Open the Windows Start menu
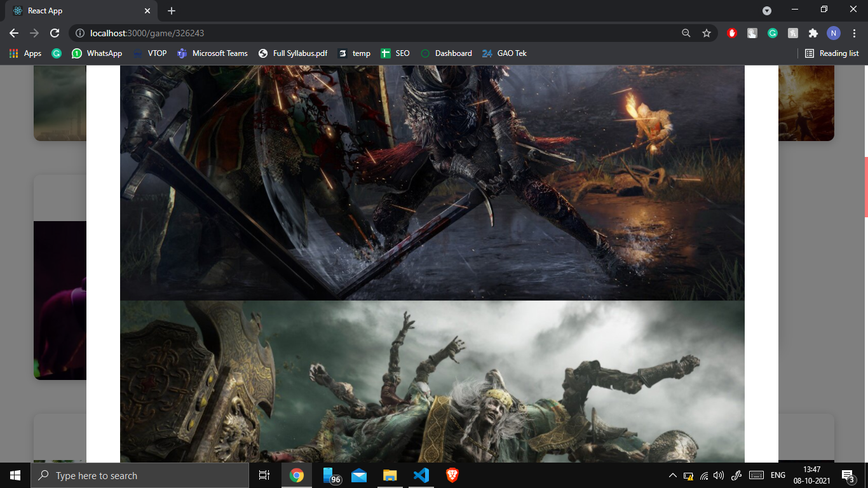 15,475
